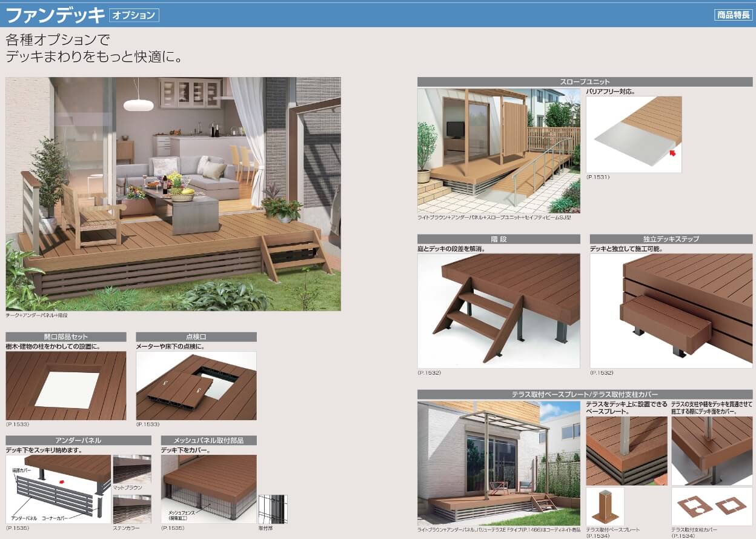Open the large teak deck living room photo
This screenshot has height=539, width=756.
173,194
